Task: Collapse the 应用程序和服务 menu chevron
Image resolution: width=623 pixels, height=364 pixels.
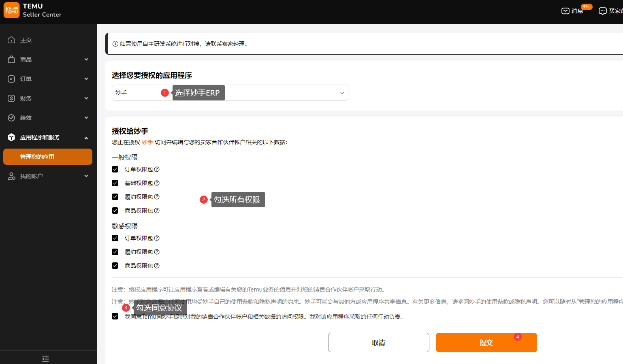Action: pos(86,138)
